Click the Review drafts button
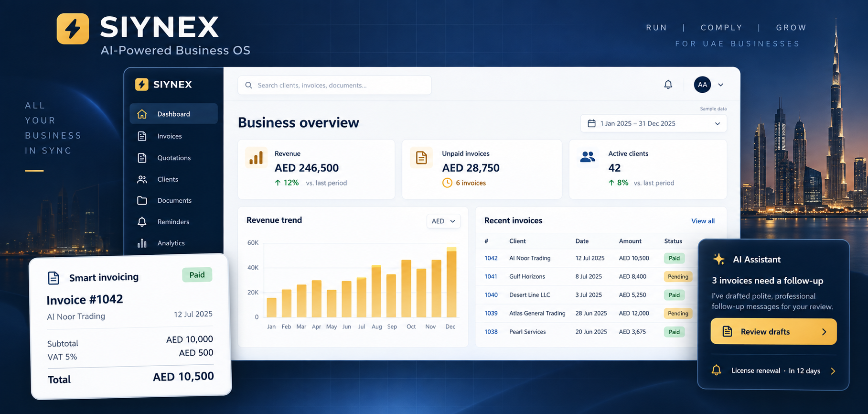This screenshot has height=414, width=868. coord(773,331)
